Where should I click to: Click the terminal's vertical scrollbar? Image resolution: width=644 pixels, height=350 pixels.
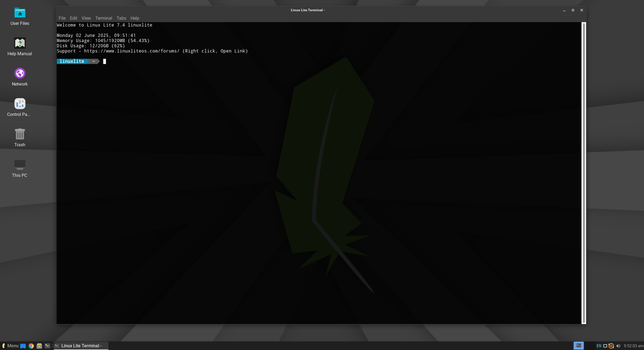584,173
